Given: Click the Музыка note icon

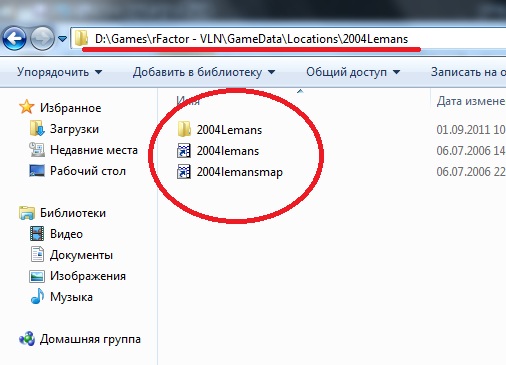Looking at the screenshot, I should coord(37,296).
